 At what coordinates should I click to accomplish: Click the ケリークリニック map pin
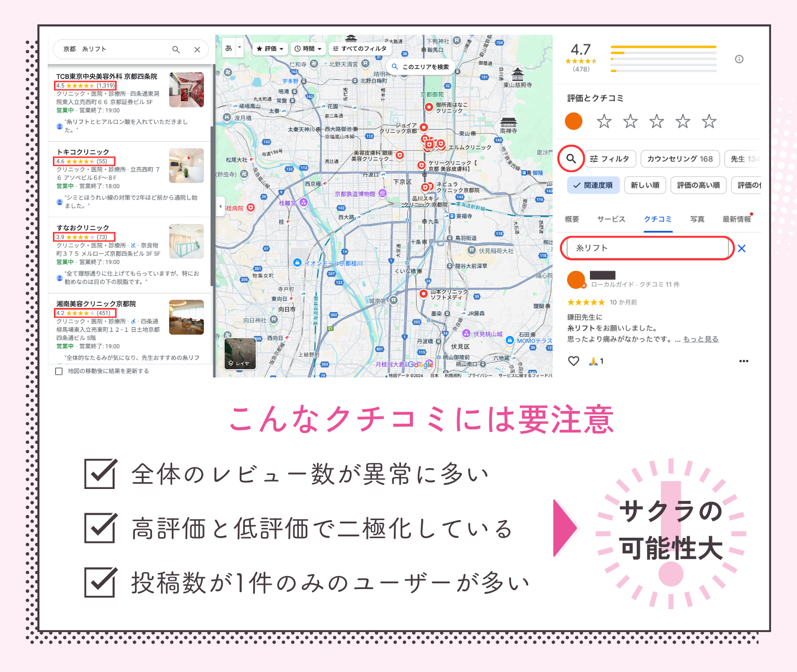tap(421, 165)
